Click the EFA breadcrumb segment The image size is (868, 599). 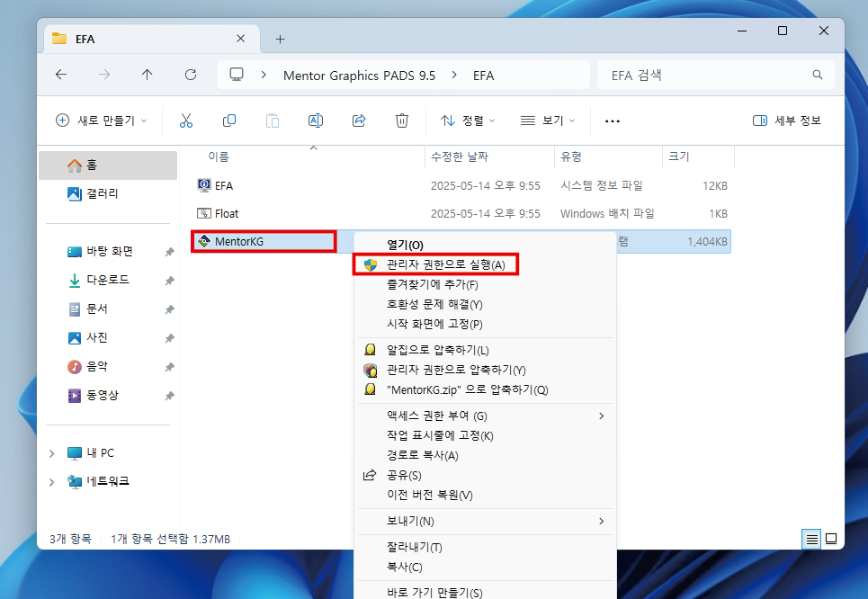click(483, 76)
